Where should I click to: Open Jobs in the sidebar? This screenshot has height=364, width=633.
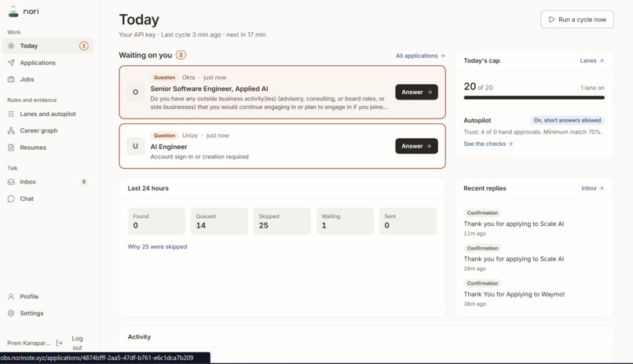pos(48,79)
